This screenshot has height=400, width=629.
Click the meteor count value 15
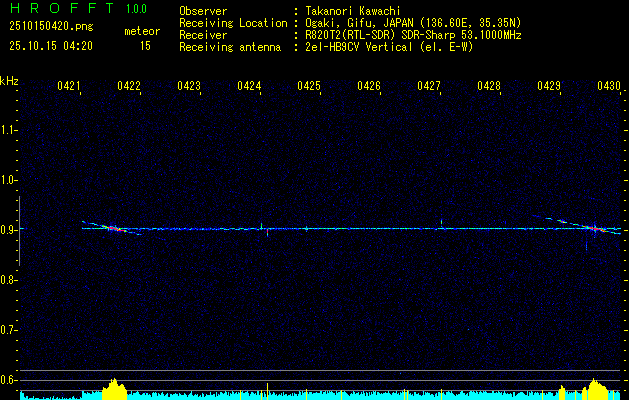pyautogui.click(x=146, y=46)
